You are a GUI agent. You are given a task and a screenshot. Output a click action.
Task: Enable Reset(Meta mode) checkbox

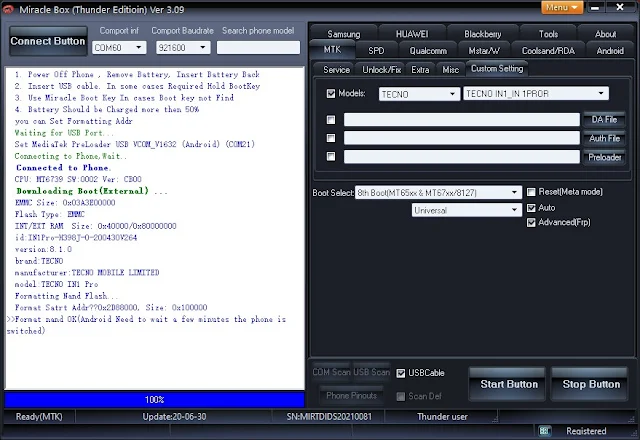(x=531, y=192)
